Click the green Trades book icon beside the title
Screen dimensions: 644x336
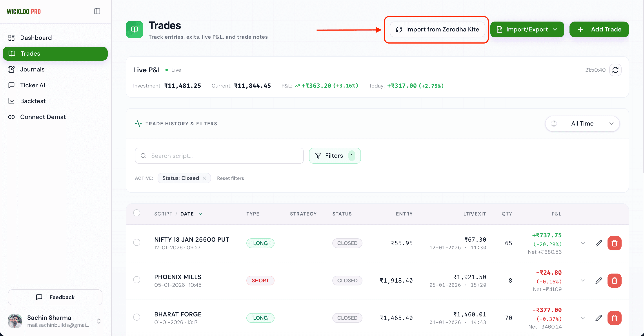pos(135,29)
